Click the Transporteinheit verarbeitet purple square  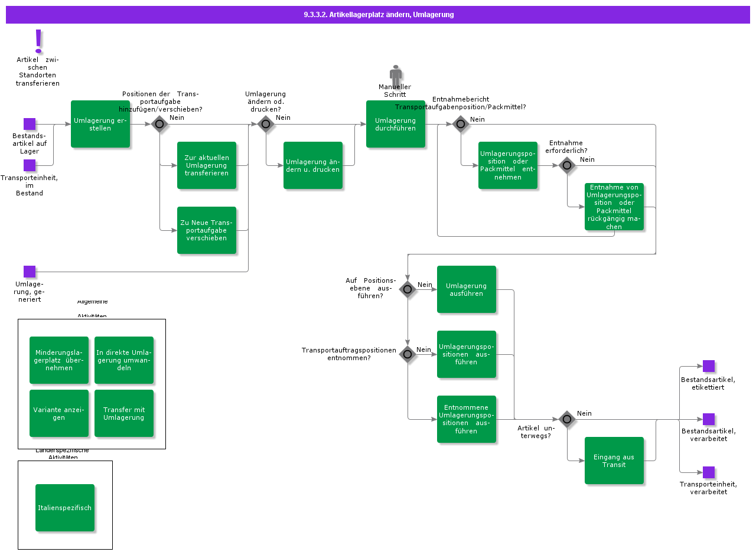click(x=708, y=471)
